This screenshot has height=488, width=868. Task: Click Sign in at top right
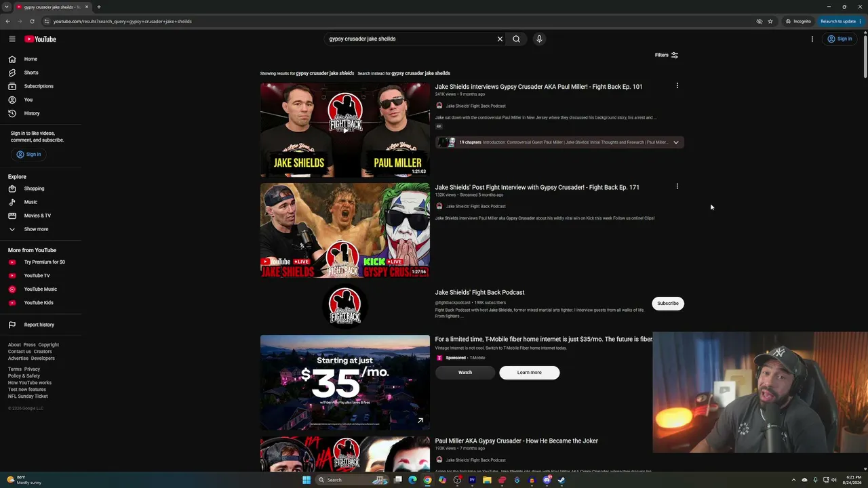[840, 39]
